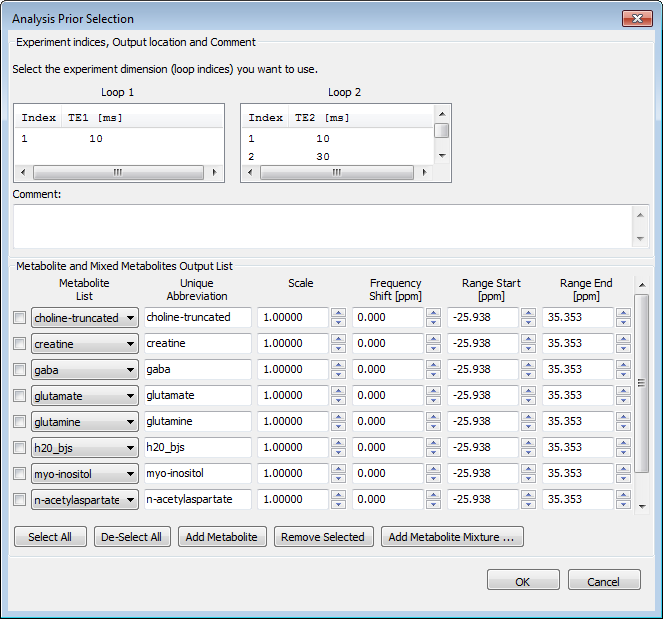Image resolution: width=663 pixels, height=619 pixels.
Task: Open the creatine metabolite dropdown
Action: click(x=85, y=344)
